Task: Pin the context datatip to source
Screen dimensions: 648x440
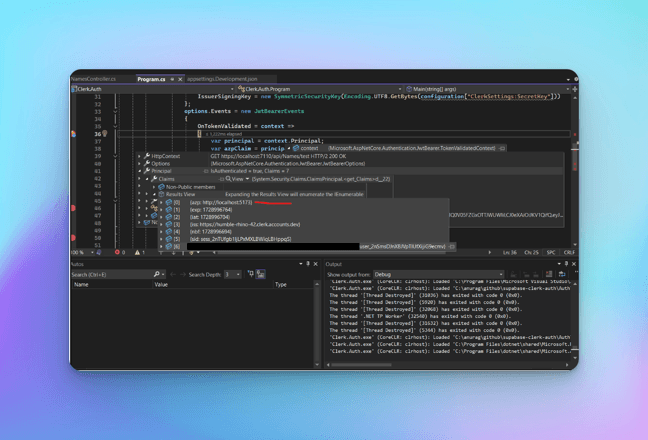Action: 502,148
